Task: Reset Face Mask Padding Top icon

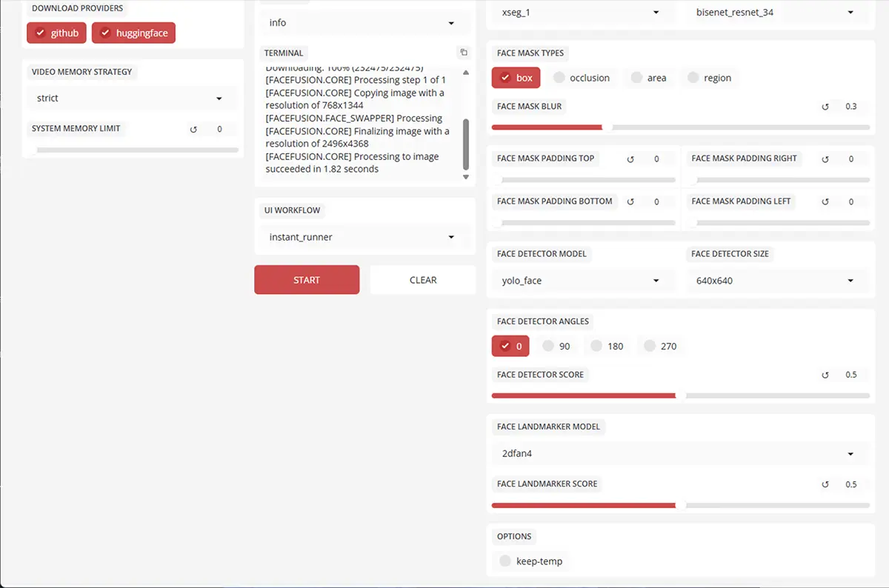Action: (631, 159)
